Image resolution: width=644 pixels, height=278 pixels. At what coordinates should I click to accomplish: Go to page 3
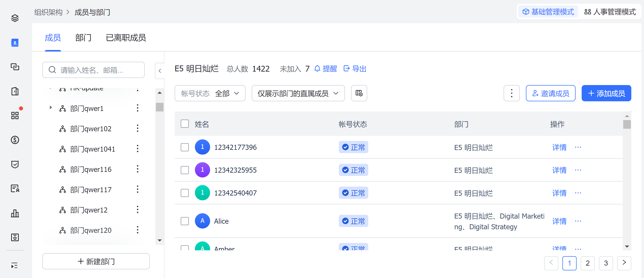coord(606,263)
